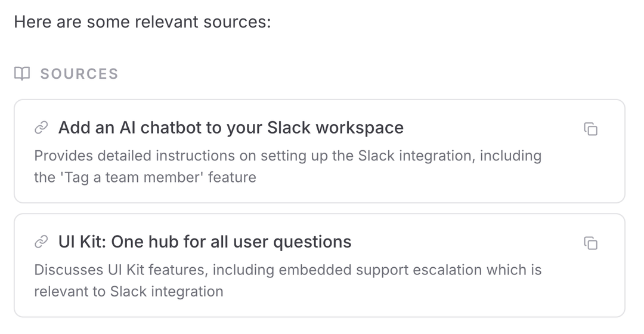Copy the Slack chatbot source link
This screenshot has width=644, height=334.
point(590,129)
